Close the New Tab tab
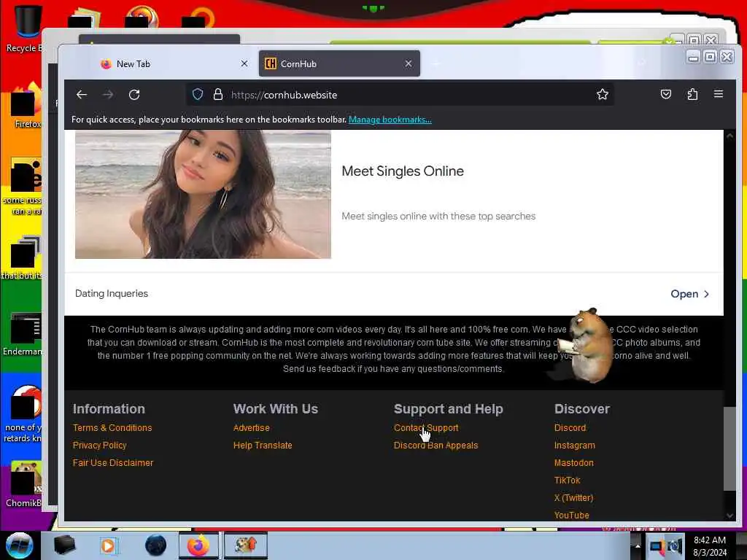 (244, 63)
